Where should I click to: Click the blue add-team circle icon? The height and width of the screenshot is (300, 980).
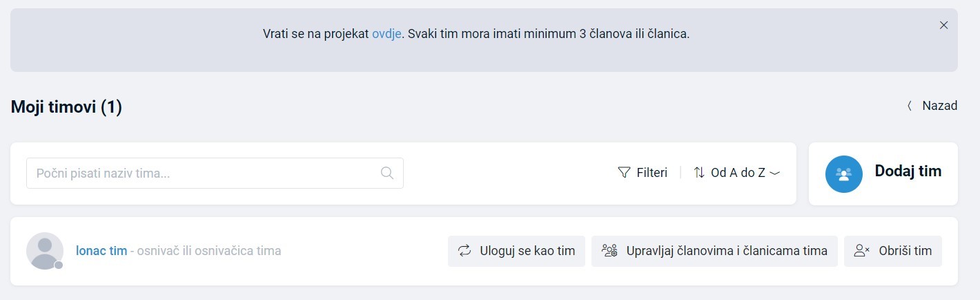click(x=843, y=174)
